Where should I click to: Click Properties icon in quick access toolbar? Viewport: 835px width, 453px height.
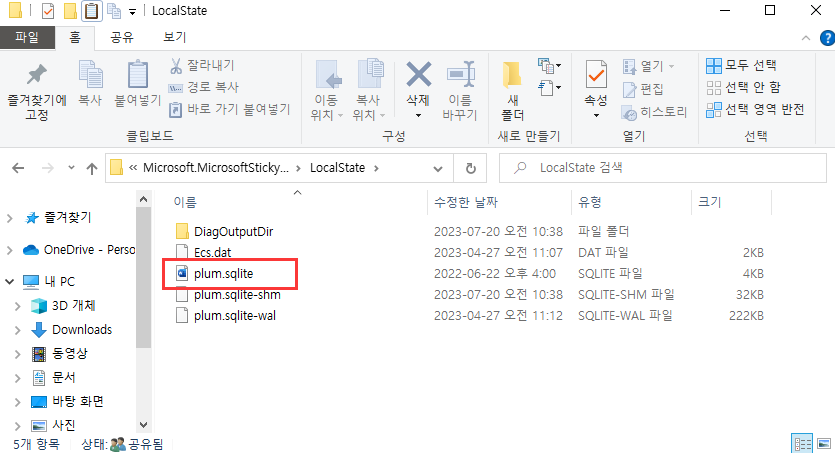coord(48,11)
